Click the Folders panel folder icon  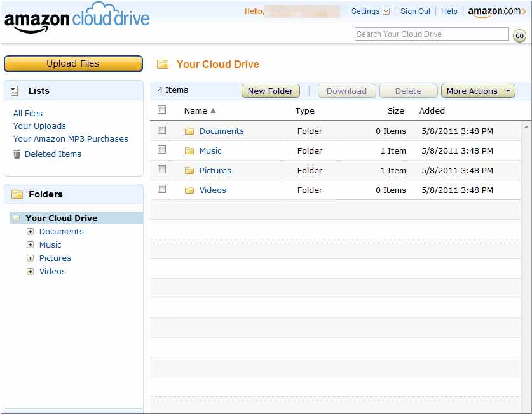17,194
